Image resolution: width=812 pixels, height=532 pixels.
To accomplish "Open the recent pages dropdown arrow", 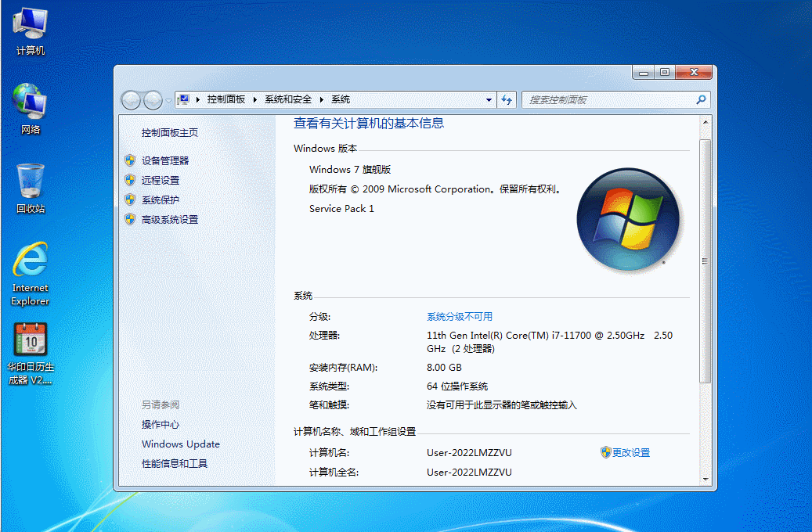I will 168,100.
